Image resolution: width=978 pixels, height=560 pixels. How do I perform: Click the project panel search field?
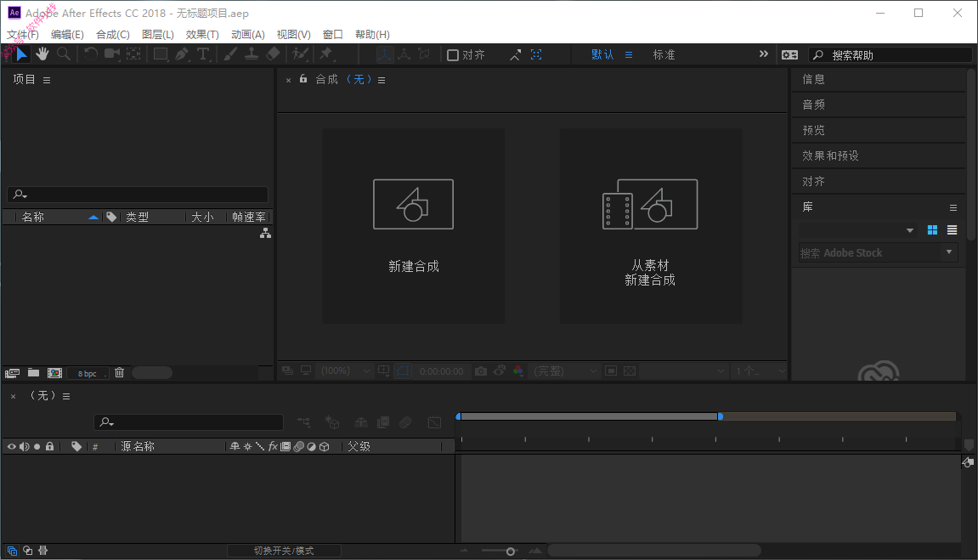click(138, 195)
